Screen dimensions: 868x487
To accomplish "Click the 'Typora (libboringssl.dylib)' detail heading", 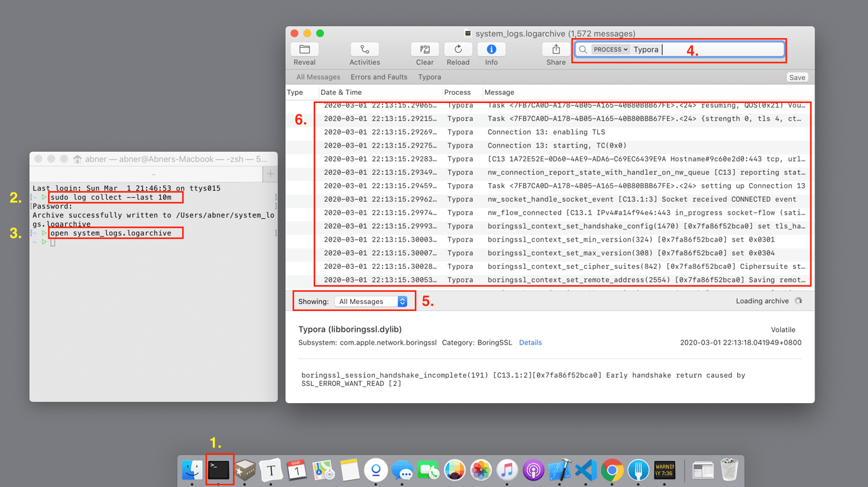I will [x=350, y=329].
